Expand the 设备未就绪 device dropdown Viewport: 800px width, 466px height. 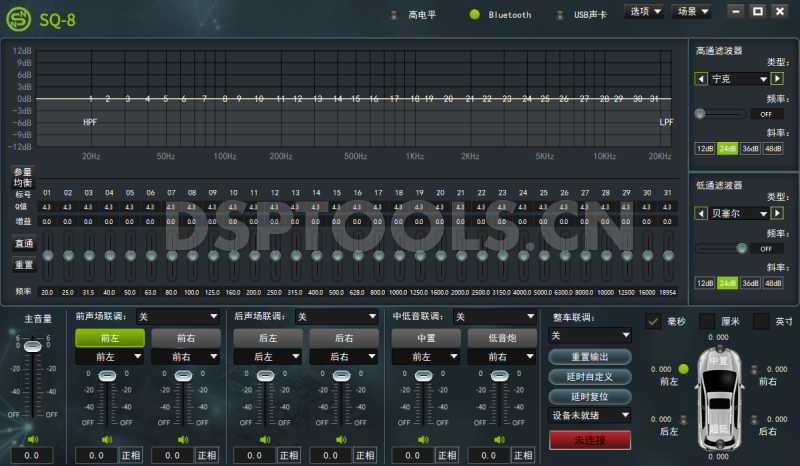(590, 414)
